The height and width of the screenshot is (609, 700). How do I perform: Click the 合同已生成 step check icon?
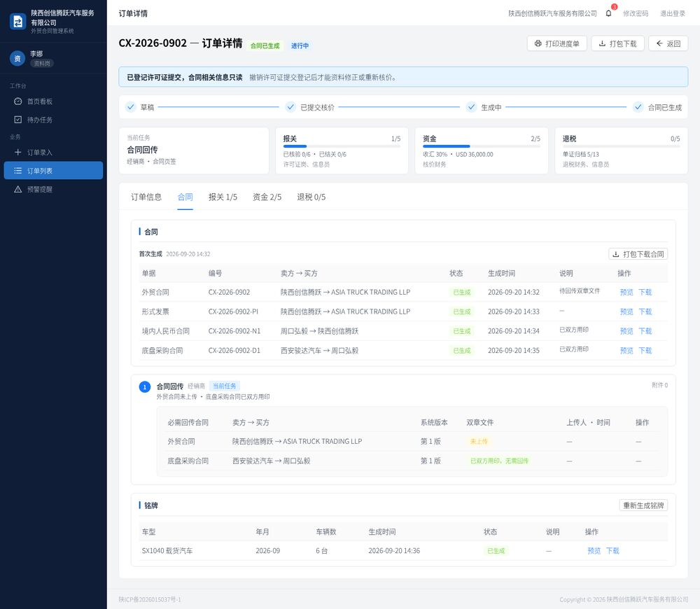tap(638, 107)
